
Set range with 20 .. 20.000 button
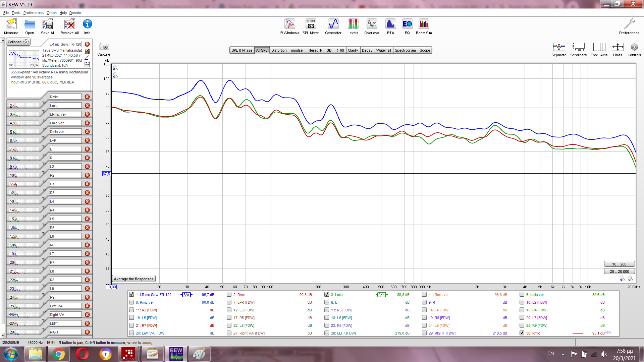[x=619, y=271]
